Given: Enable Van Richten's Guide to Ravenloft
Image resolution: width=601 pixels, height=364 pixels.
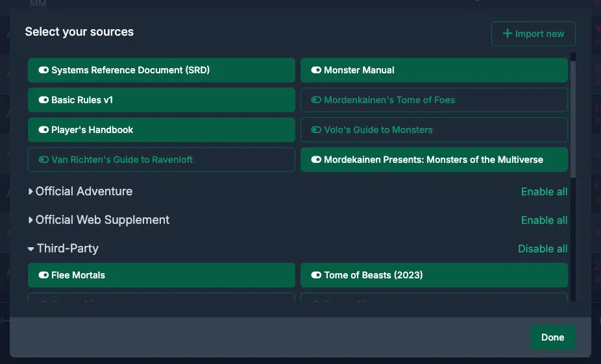Looking at the screenshot, I should [162, 160].
